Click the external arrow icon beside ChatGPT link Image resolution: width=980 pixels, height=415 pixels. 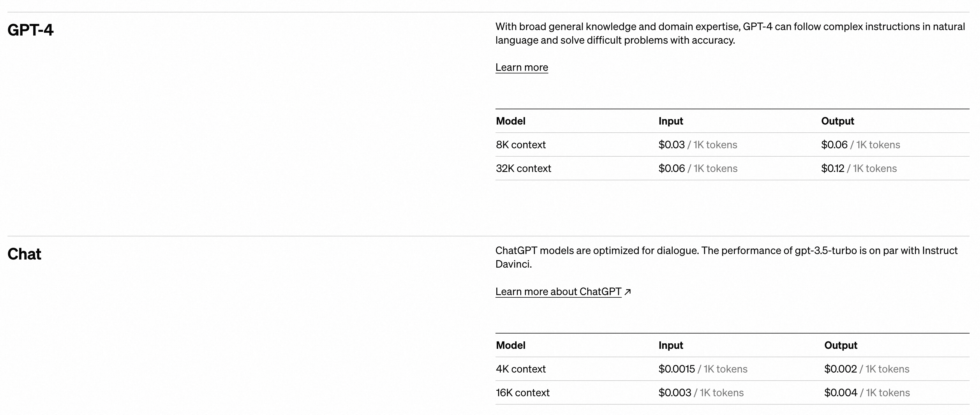628,292
